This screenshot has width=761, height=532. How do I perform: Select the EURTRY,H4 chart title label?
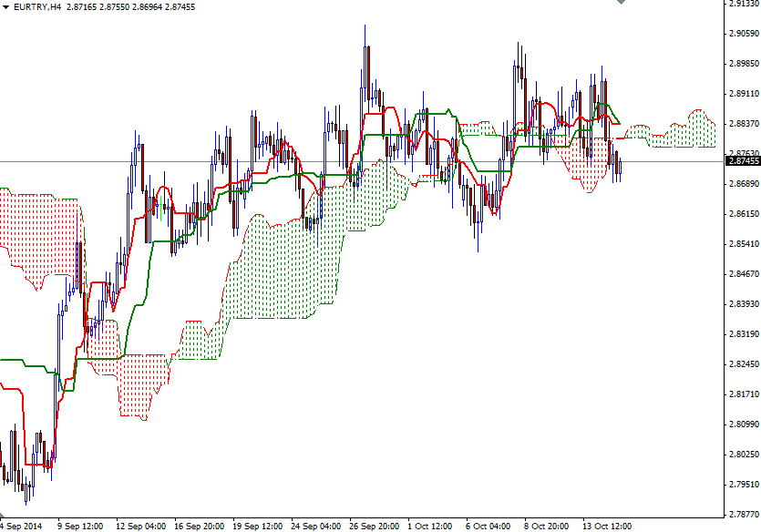coord(35,7)
